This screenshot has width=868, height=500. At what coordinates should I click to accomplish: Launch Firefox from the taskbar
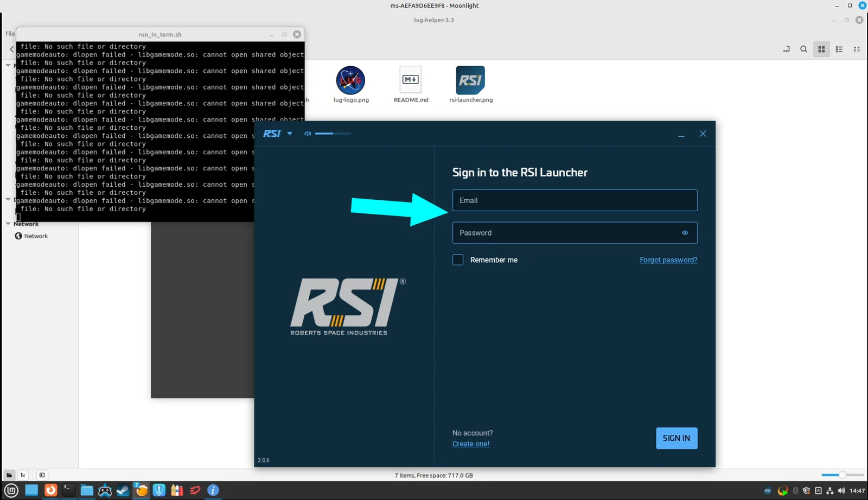(x=50, y=490)
